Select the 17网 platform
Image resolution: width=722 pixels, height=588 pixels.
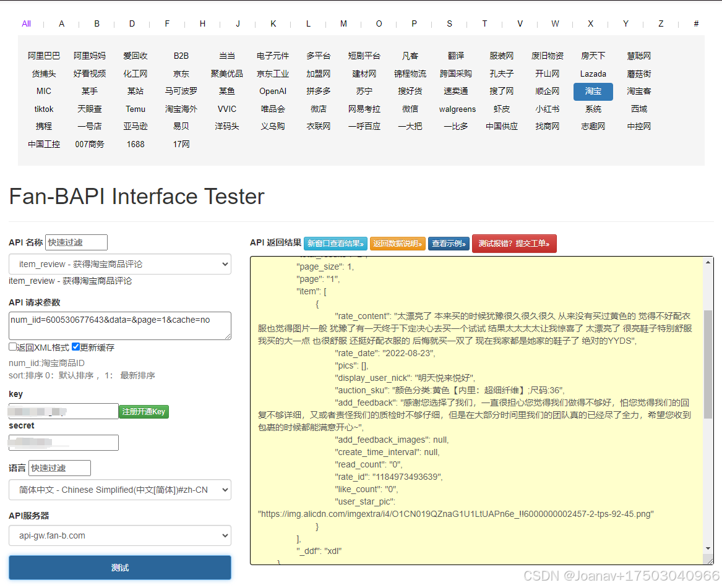pyautogui.click(x=181, y=144)
